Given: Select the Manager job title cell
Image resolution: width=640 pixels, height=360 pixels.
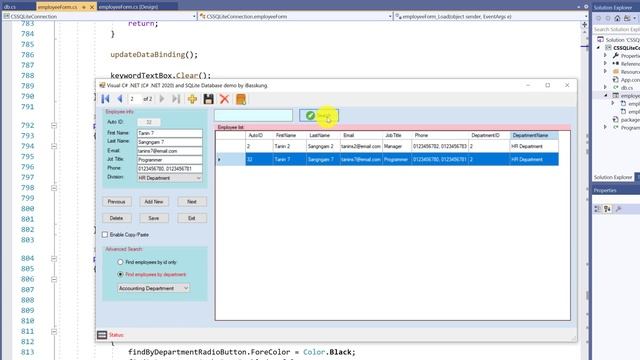Looking at the screenshot, I should 397,146.
